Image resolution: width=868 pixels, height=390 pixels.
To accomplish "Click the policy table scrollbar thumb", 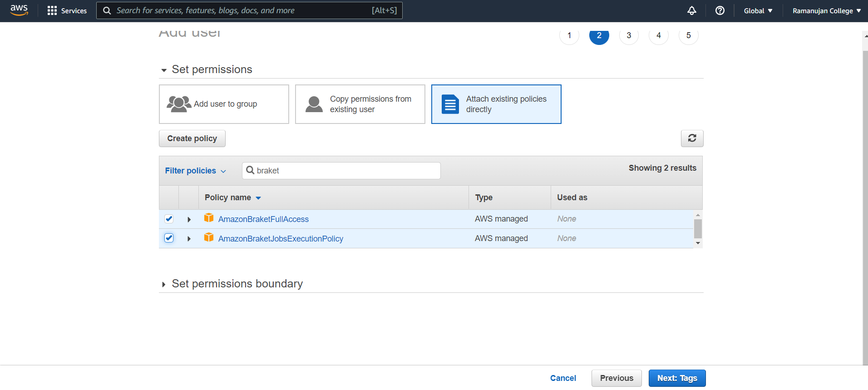I will coord(698,229).
